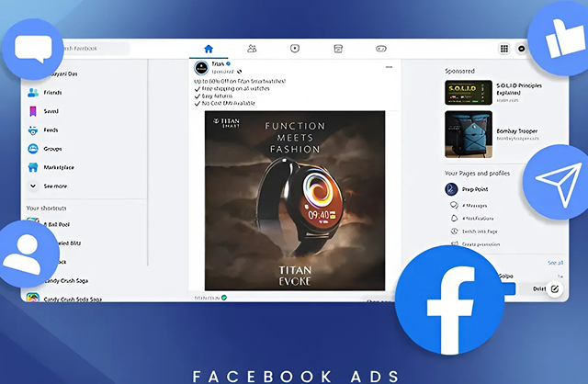
Task: Open the grid Menu icon at top right
Action: pyautogui.click(x=504, y=49)
